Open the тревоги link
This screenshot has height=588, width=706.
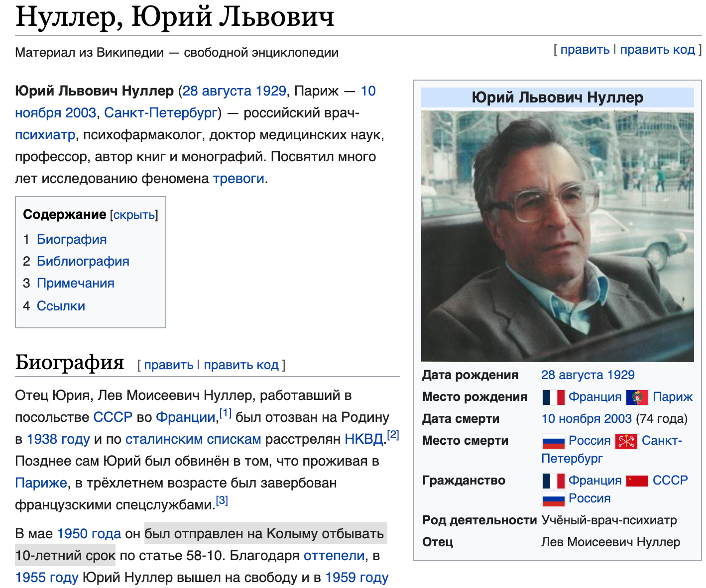point(238,179)
